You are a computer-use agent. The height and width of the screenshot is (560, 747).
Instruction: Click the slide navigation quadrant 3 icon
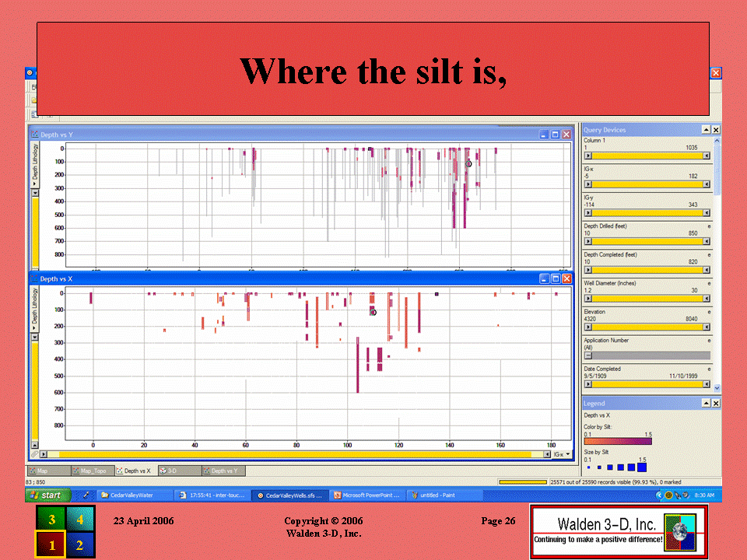(51, 520)
